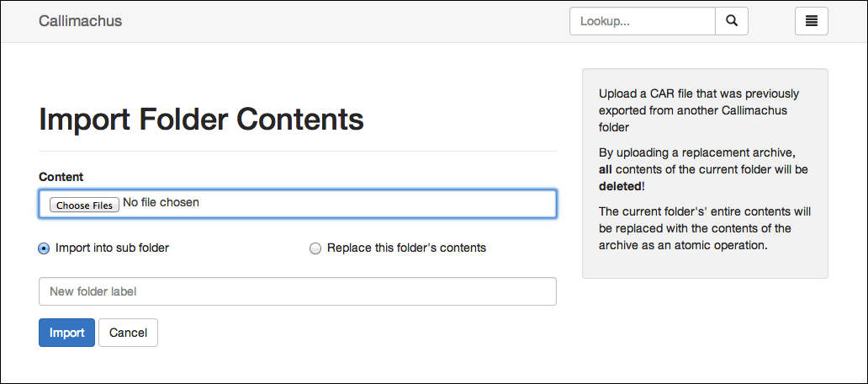Click the "No file chosen" file input text
Image resolution: width=868 pixels, height=384 pixels.
161,203
